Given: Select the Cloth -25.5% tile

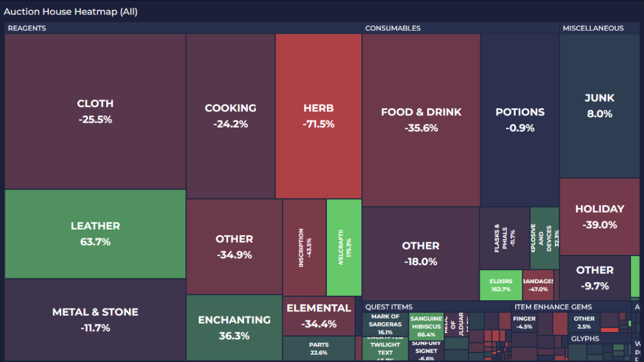Looking at the screenshot, I should click(x=95, y=111).
